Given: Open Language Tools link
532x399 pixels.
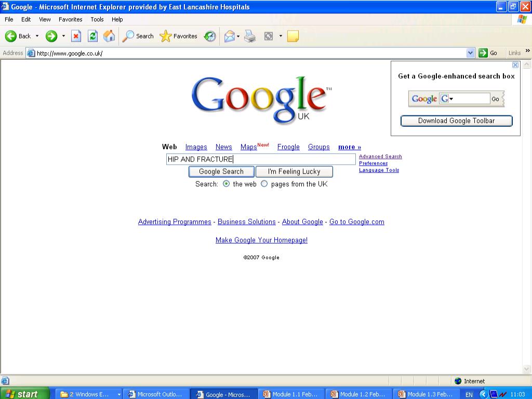Looking at the screenshot, I should click(379, 170).
